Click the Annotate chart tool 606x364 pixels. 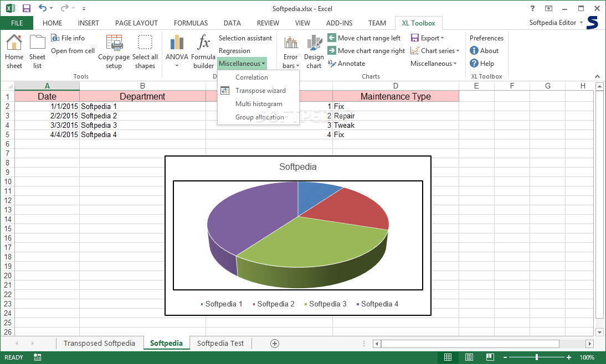[x=346, y=63]
